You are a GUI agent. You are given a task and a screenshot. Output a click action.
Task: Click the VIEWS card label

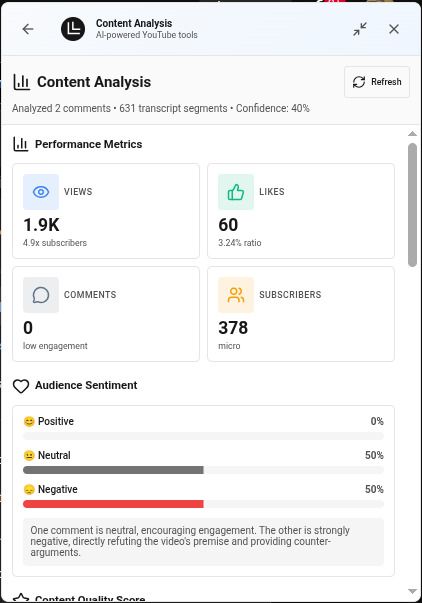pyautogui.click(x=78, y=192)
